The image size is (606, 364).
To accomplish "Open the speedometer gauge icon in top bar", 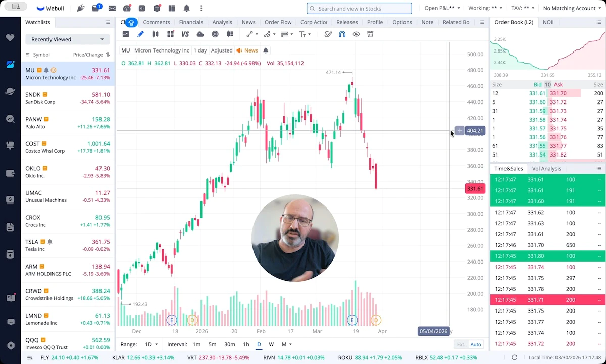I will tap(127, 9).
